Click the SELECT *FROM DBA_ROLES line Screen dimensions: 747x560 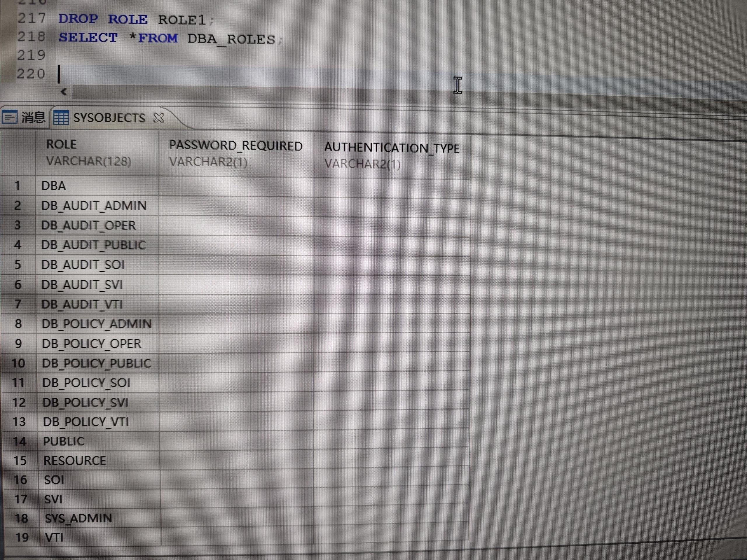[x=170, y=38]
